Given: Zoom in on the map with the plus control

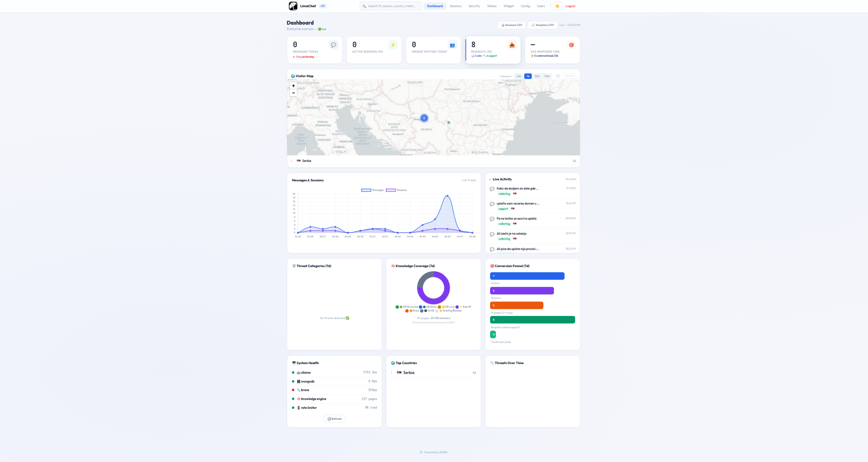Looking at the screenshot, I should tap(293, 85).
